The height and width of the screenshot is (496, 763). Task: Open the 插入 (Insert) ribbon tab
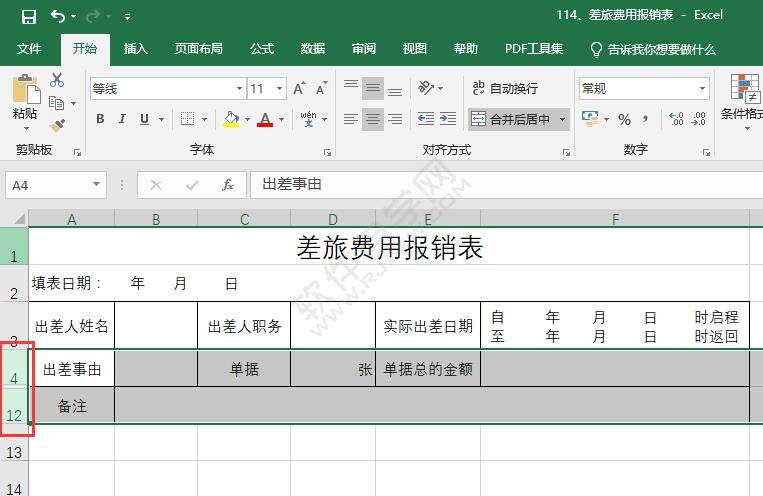click(135, 48)
